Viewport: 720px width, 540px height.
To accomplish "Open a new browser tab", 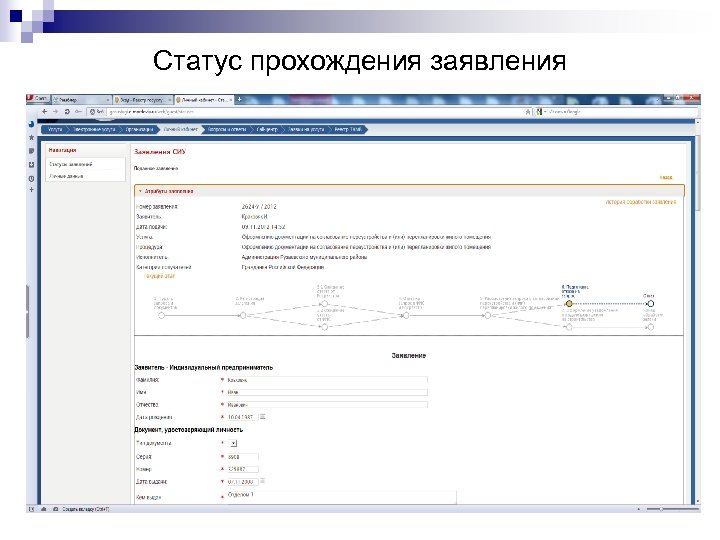I will click(x=239, y=99).
